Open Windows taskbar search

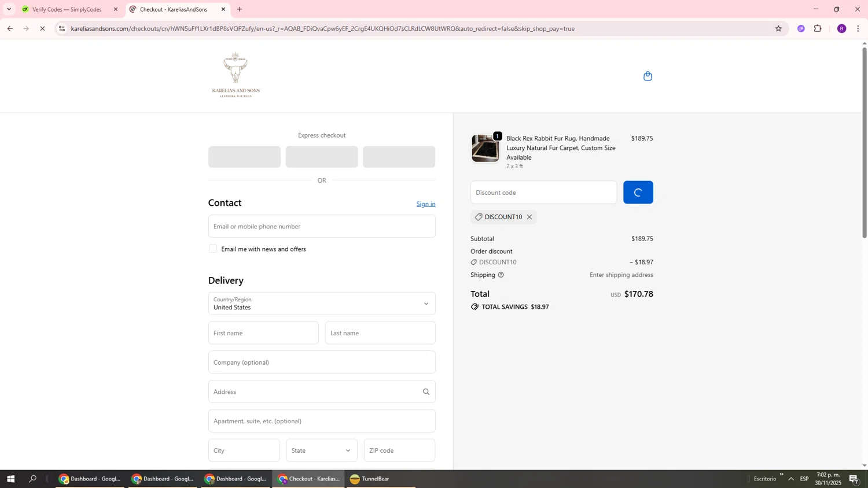[x=33, y=479]
